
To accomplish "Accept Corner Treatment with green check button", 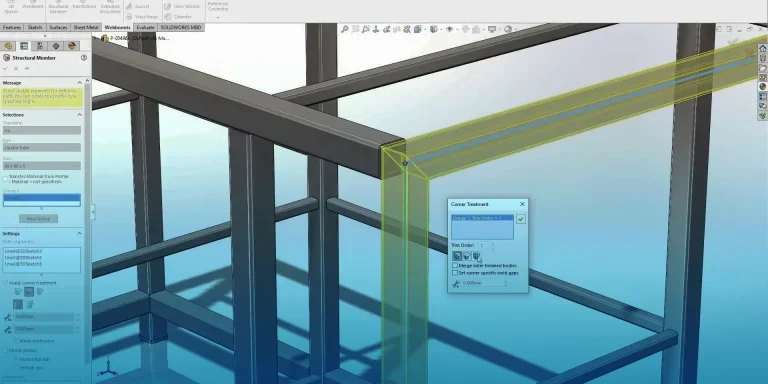I will (521, 219).
